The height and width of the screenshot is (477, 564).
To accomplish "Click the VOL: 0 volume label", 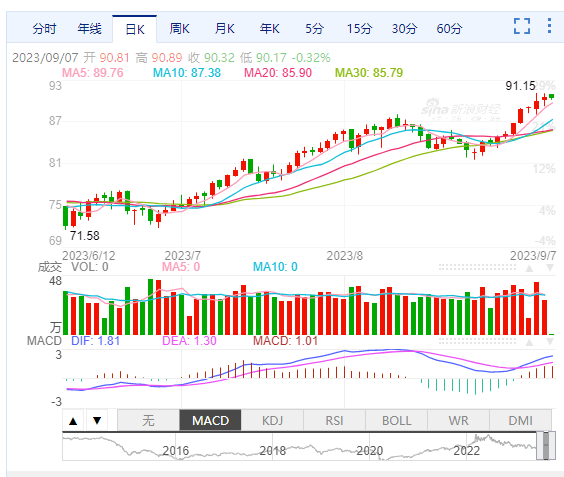I will (x=90, y=267).
